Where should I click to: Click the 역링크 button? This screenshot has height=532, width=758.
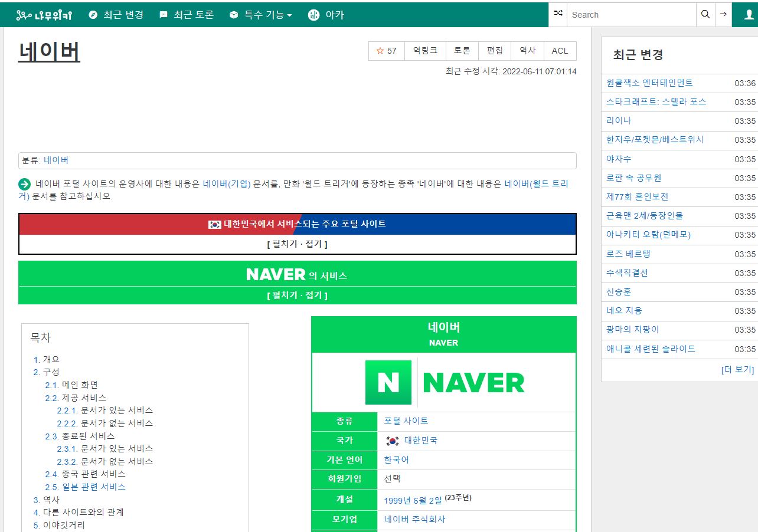(x=425, y=51)
